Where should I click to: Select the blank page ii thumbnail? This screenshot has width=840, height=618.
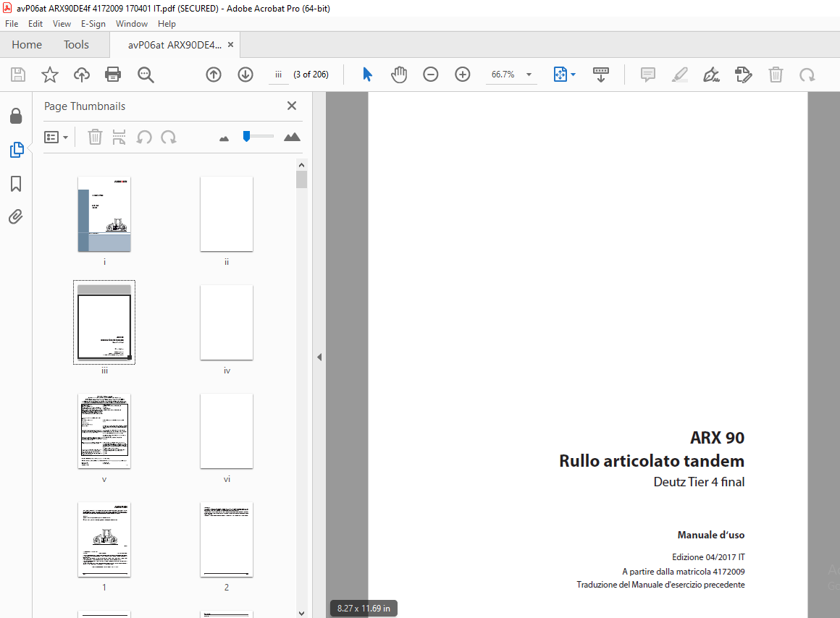227,214
